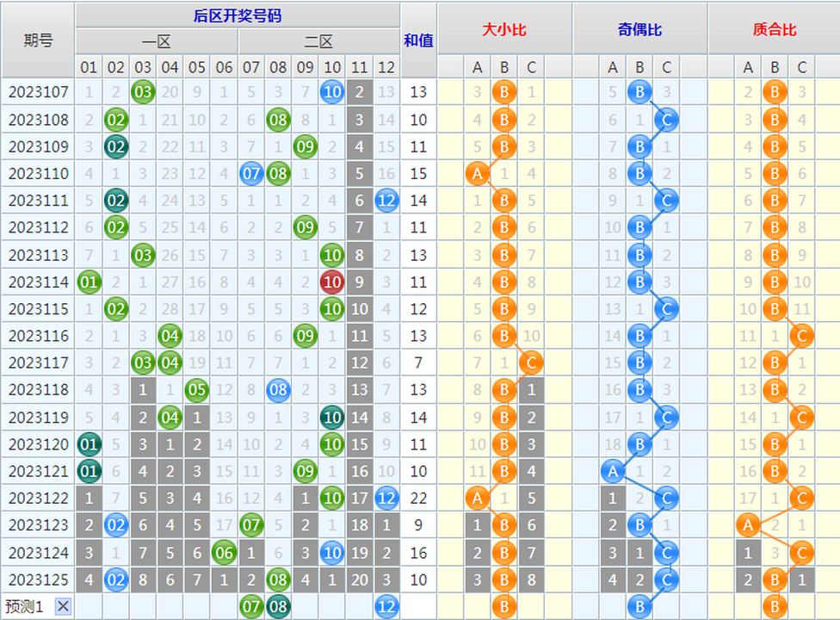Screen dimensions: 840x620
Task: Click column header 06
Action: point(224,67)
